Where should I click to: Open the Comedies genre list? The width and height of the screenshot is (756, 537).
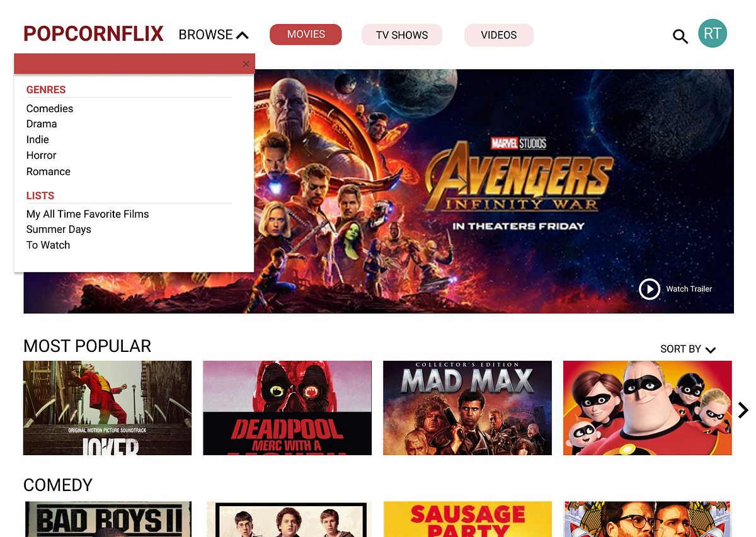(49, 108)
